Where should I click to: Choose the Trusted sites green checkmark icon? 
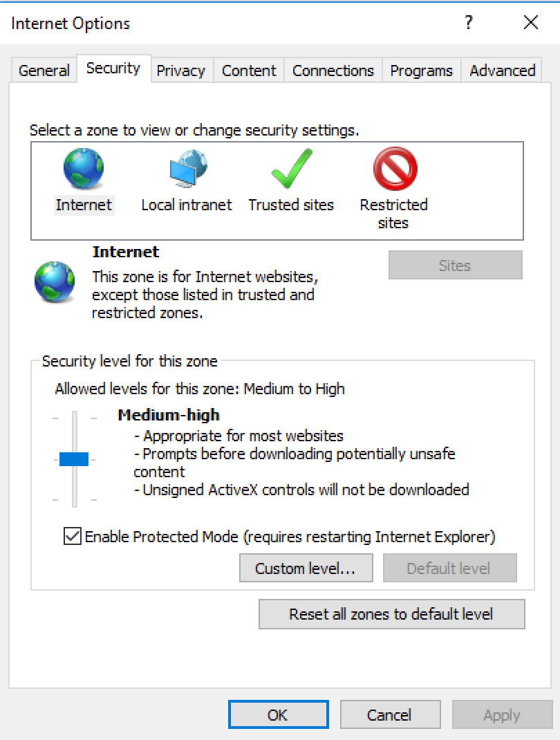[291, 169]
